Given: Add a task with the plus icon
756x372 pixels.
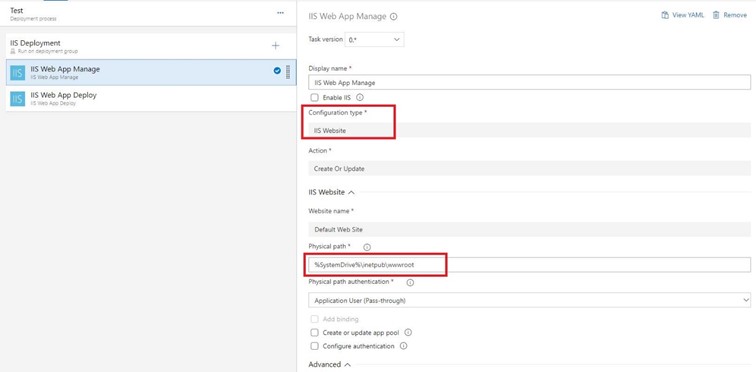Looking at the screenshot, I should pyautogui.click(x=275, y=46).
